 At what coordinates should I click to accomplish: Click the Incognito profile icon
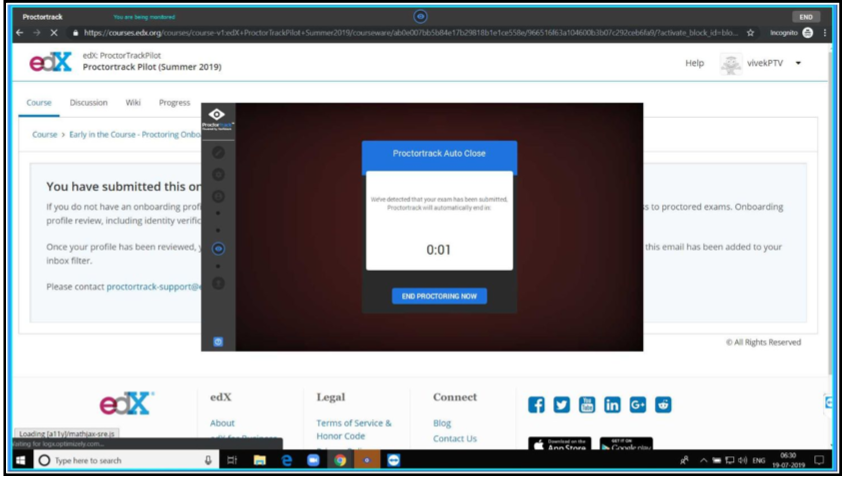[808, 33]
